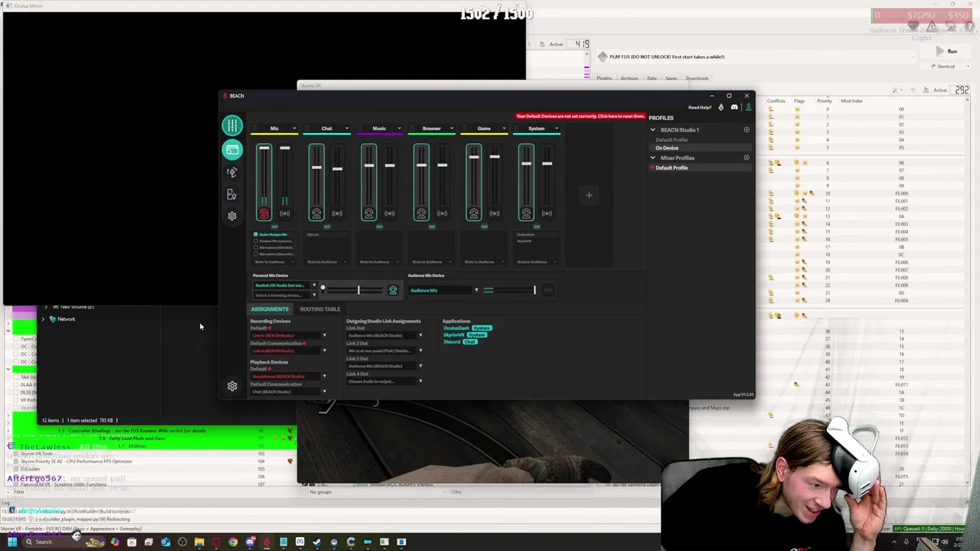The image size is (980, 551).
Task: Open the Discord icon in BEACN header
Action: (x=734, y=107)
